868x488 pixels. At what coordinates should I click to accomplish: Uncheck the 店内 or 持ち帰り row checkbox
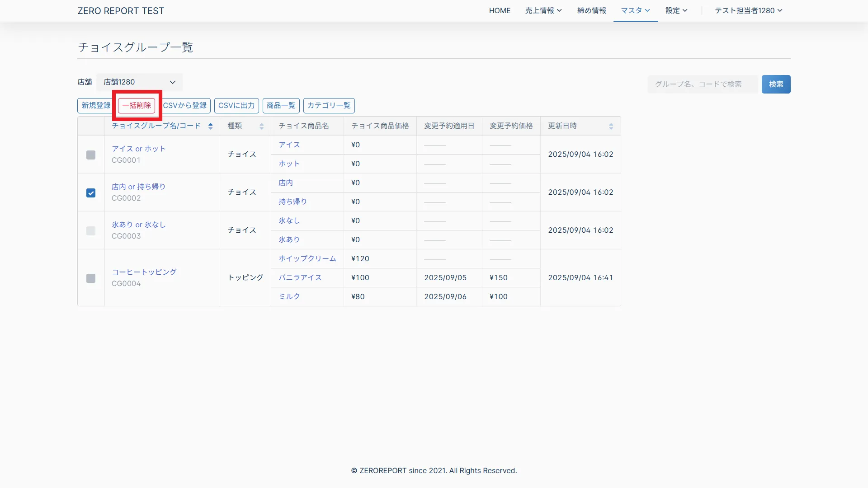[x=91, y=193]
